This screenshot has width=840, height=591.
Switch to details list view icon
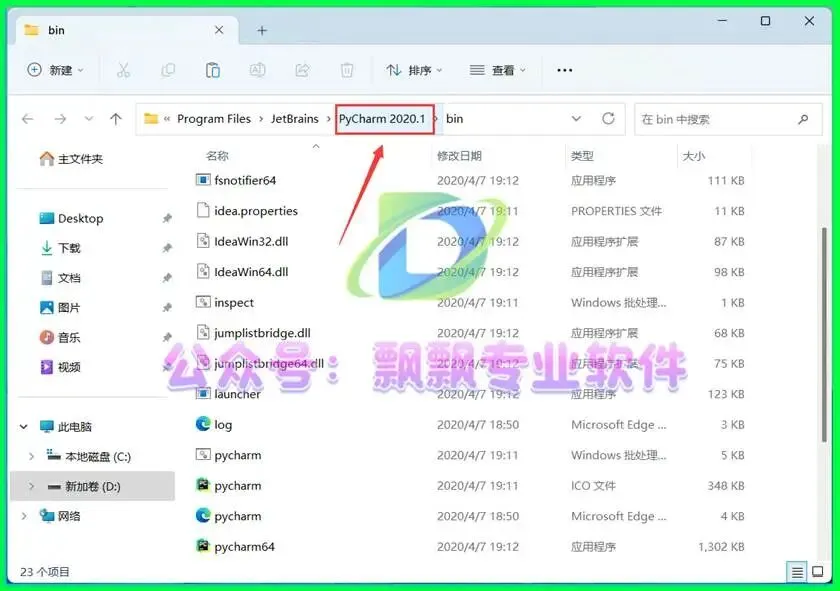click(797, 572)
